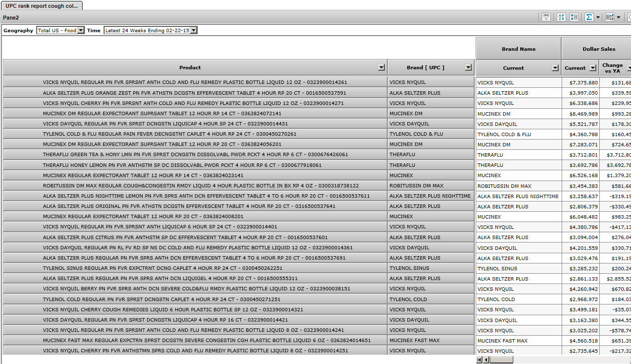Click the grid chart view icon

tap(610, 17)
